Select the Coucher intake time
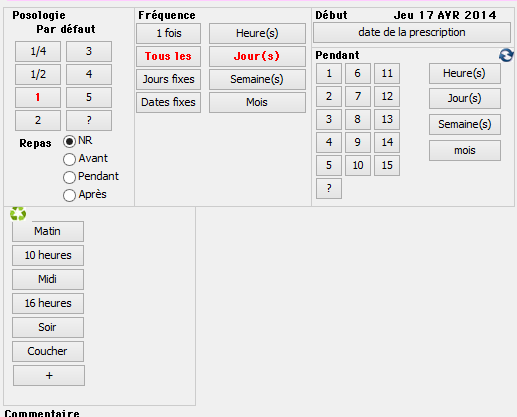Screen dimensions: 517x417 [48, 351]
